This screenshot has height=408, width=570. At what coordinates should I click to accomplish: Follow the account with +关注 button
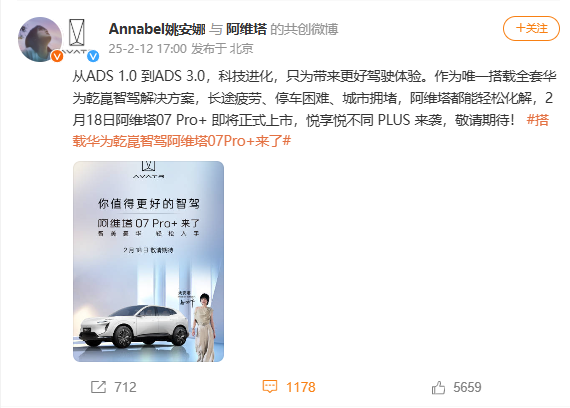click(531, 28)
